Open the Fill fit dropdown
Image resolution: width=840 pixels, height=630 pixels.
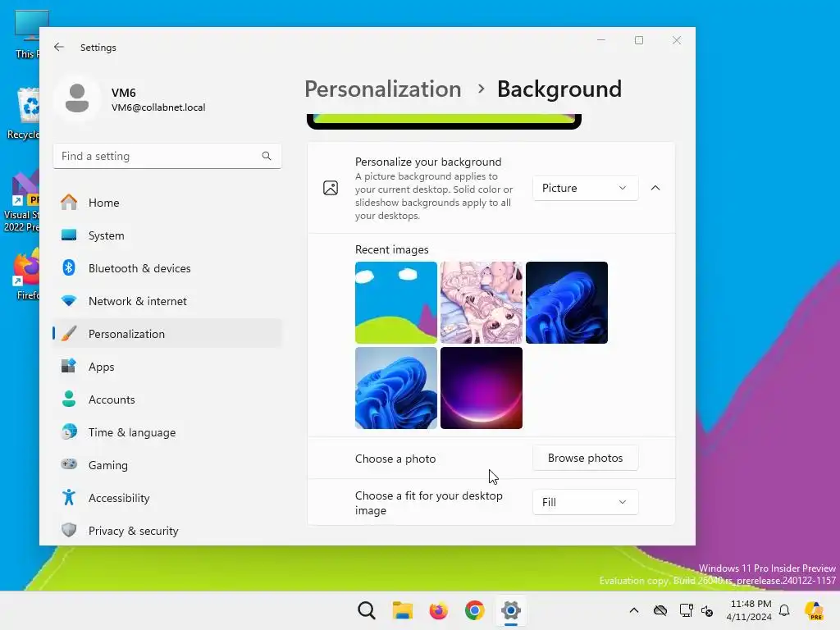pyautogui.click(x=585, y=502)
